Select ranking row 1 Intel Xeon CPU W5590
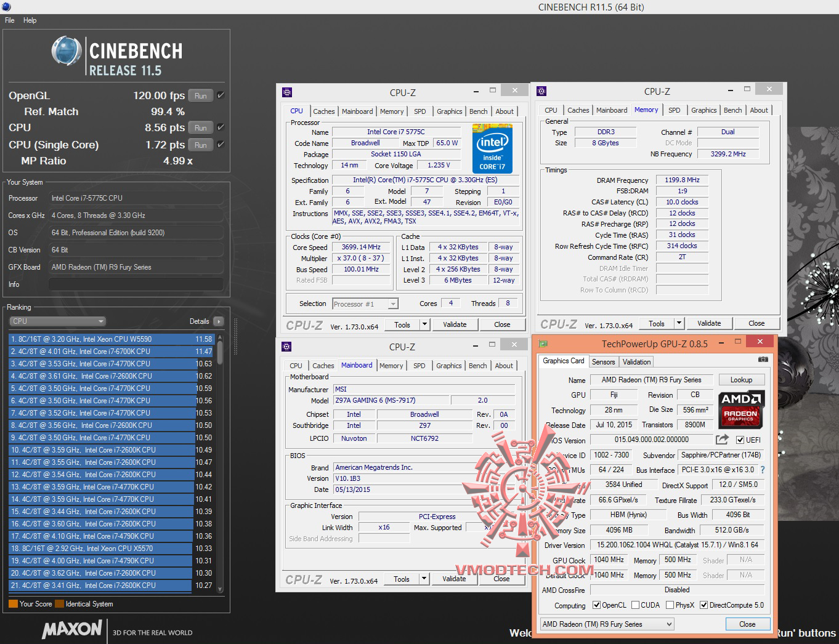Viewport: 839px width, 644px height. point(111,339)
